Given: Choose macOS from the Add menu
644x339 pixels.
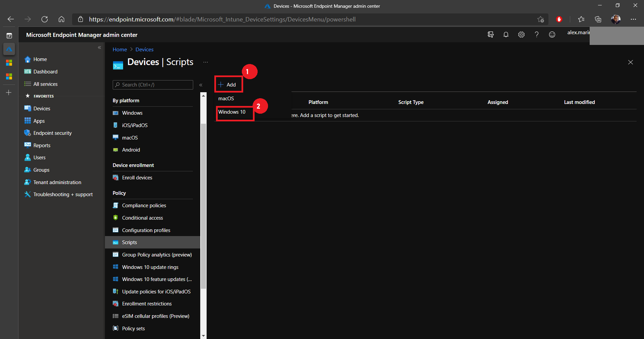Looking at the screenshot, I should click(226, 99).
